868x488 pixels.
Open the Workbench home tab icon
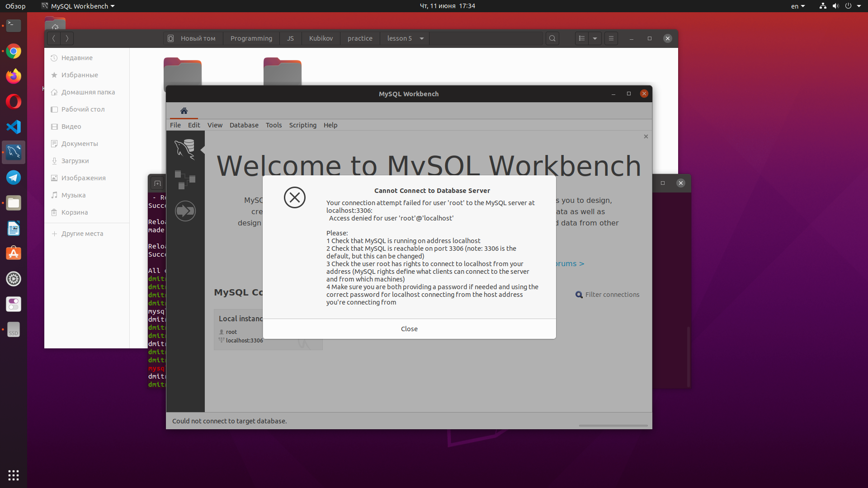(x=184, y=111)
